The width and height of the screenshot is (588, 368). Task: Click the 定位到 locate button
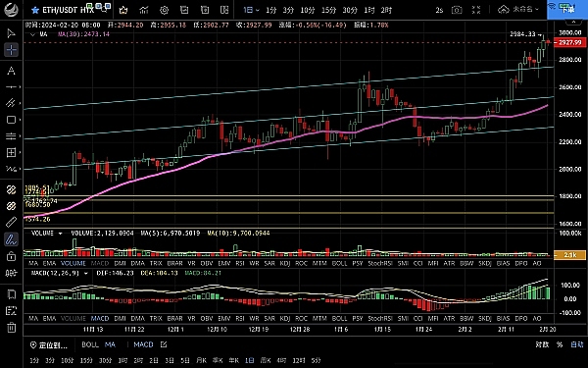[49, 344]
